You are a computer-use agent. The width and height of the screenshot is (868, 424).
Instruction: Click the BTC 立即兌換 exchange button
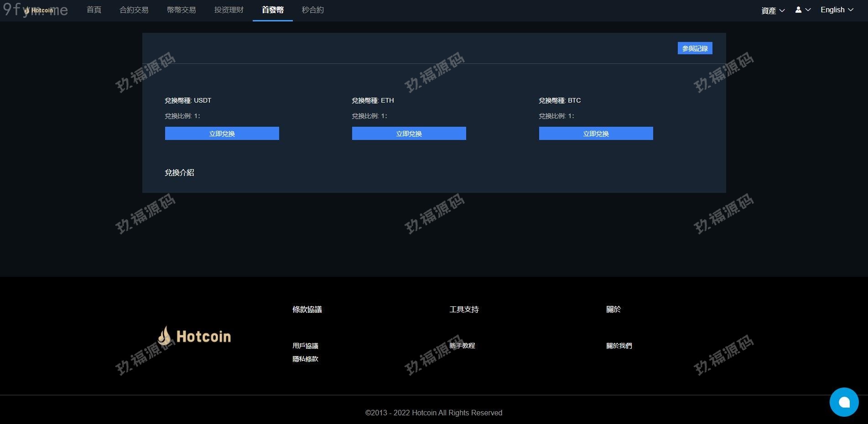point(596,134)
